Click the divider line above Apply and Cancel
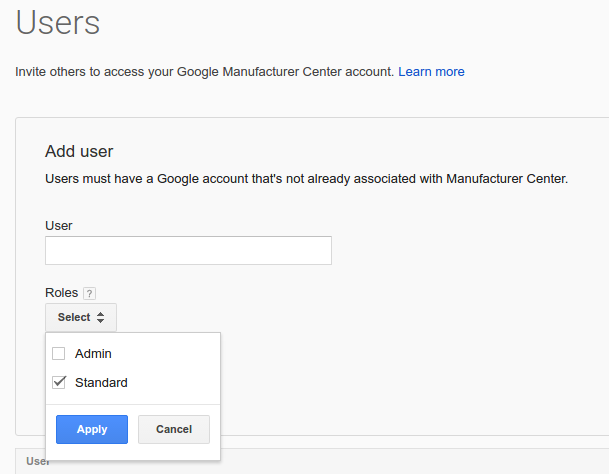This screenshot has width=609, height=474. tap(132, 404)
